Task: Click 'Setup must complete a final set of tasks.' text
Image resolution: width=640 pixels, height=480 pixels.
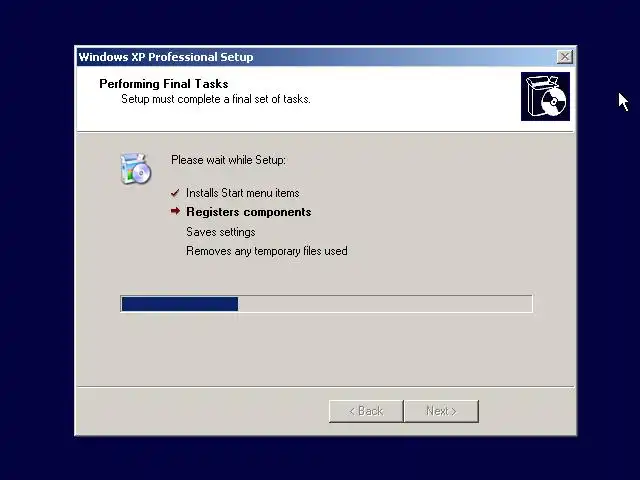Action: coord(216,99)
